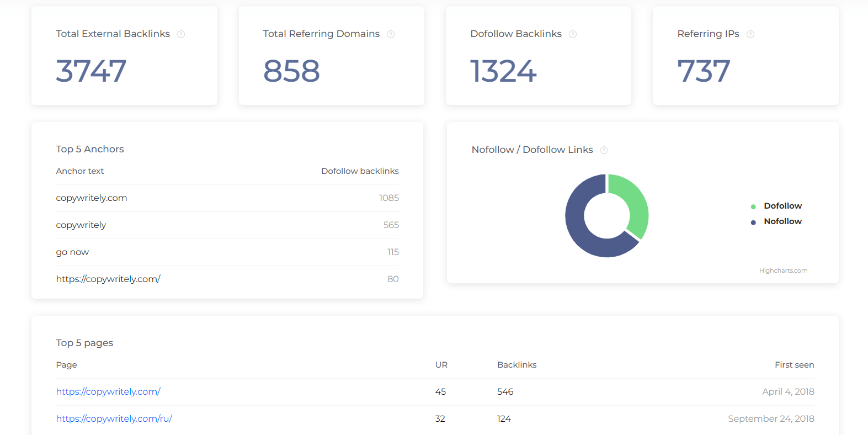Toggle Dofollow series in chart legend
Screen dimensions: 868x435
pos(776,206)
